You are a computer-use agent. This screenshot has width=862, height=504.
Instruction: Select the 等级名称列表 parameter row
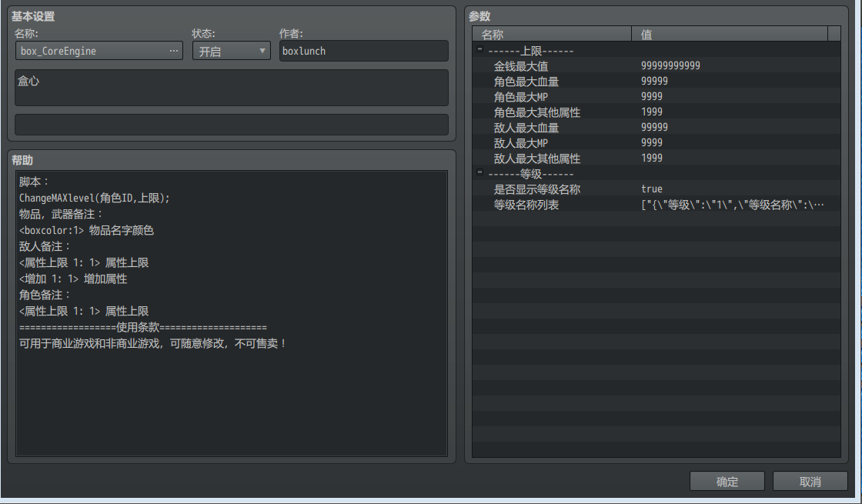[x=657, y=205]
